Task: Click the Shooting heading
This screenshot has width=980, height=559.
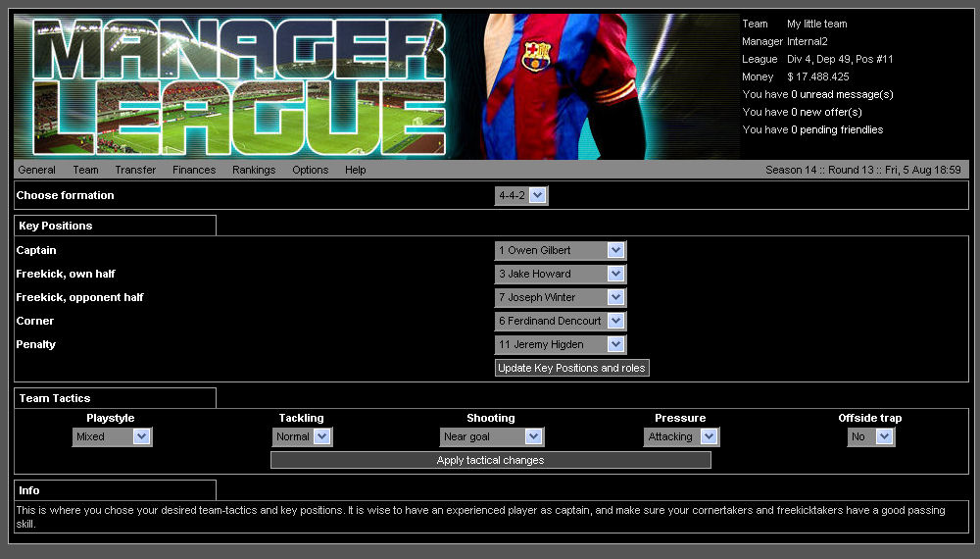Action: 491,418
